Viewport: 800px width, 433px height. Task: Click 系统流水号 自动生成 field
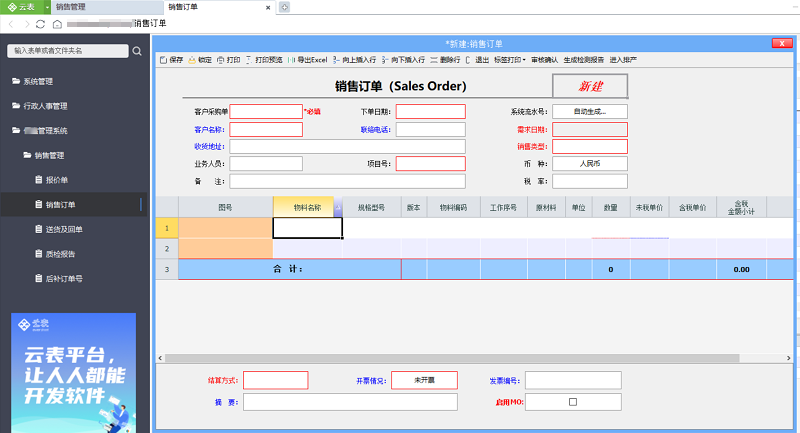coord(590,112)
